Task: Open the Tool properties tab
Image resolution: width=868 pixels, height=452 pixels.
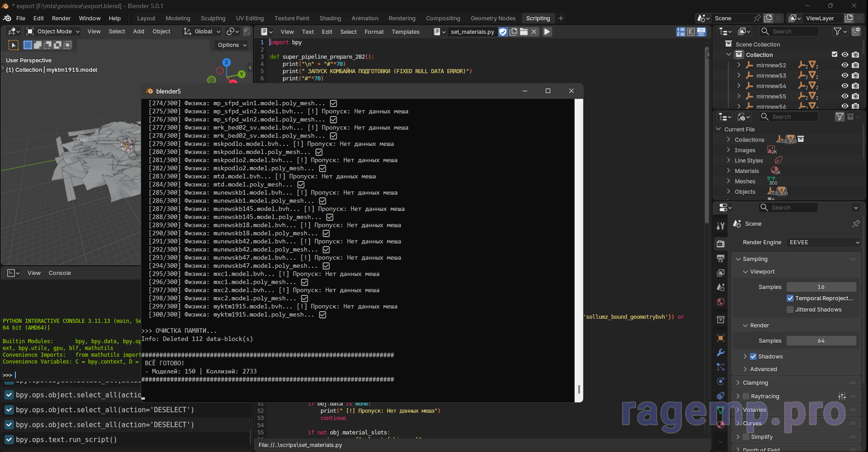Action: pyautogui.click(x=720, y=226)
